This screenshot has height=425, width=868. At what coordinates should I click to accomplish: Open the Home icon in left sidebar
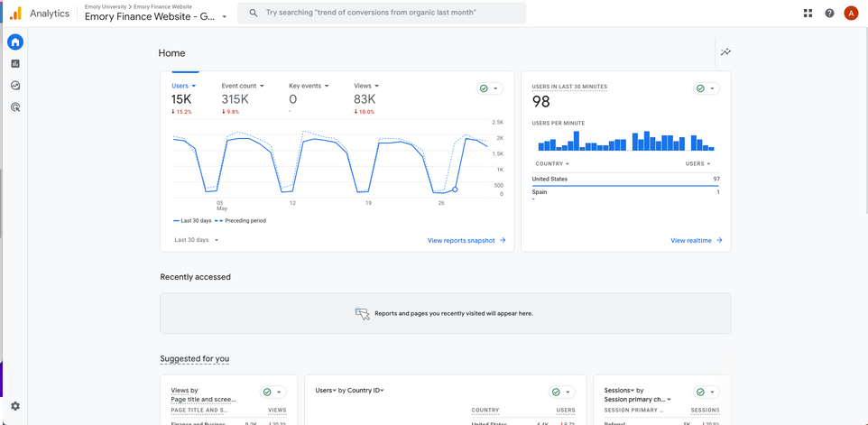tap(15, 42)
